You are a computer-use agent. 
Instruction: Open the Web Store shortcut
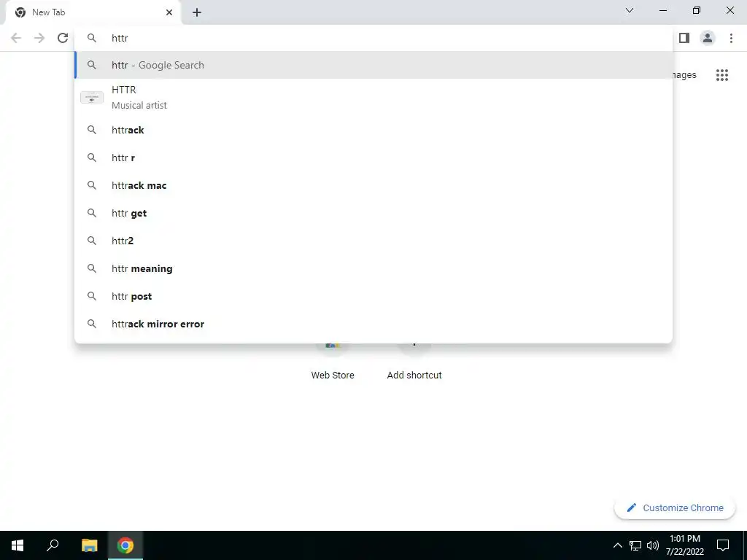(x=333, y=360)
